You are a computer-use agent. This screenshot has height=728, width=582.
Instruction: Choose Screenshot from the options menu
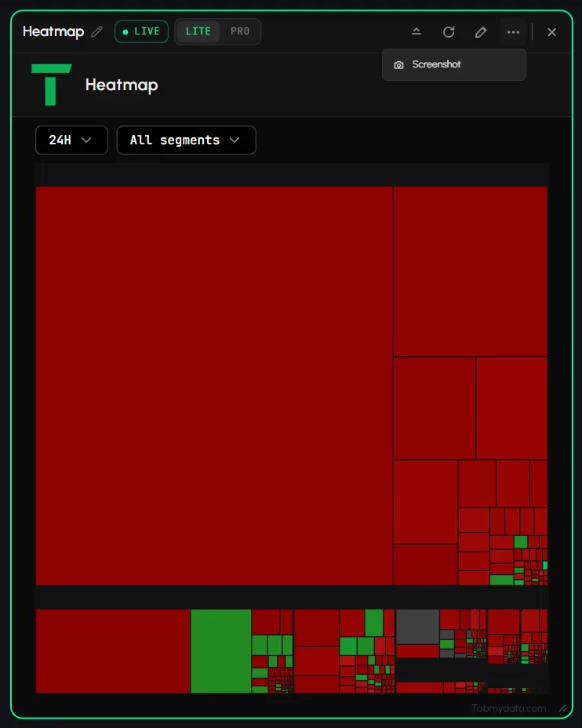click(454, 64)
